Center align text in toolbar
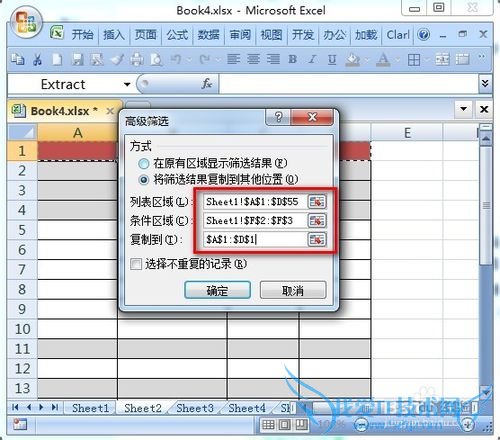The image size is (500, 440). pos(253,60)
